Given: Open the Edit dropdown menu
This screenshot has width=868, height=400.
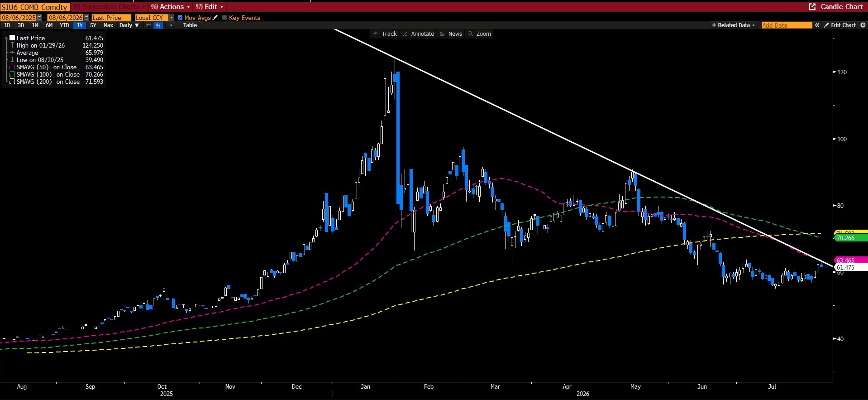Looking at the screenshot, I should [x=209, y=7].
